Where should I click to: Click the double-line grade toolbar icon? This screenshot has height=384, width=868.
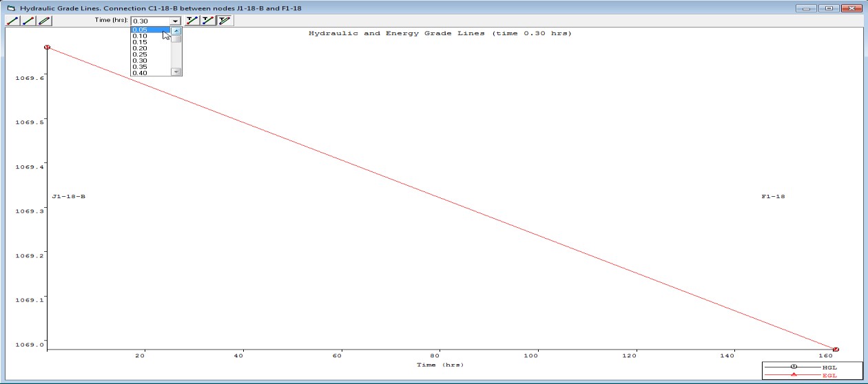44,21
